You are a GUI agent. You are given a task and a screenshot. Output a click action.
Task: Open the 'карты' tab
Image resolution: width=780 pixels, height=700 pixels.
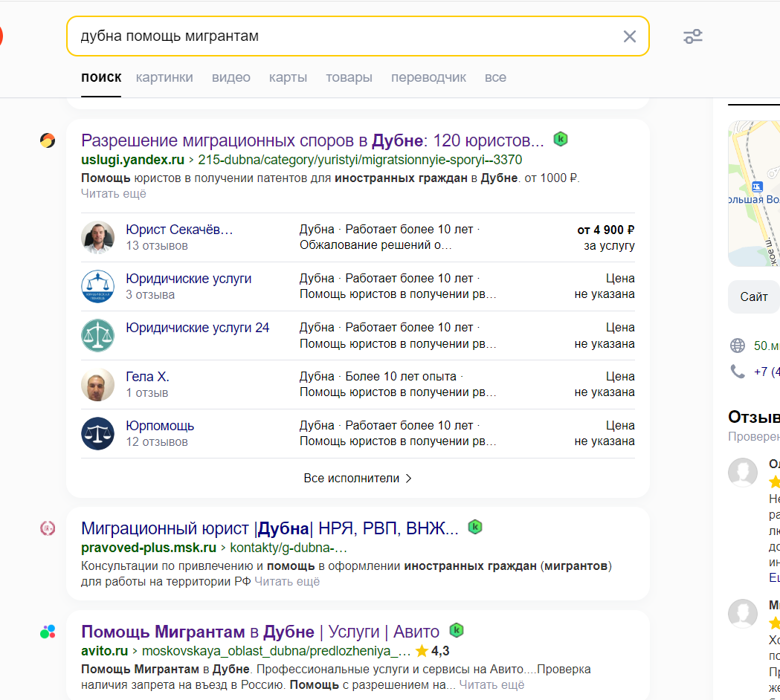point(288,77)
